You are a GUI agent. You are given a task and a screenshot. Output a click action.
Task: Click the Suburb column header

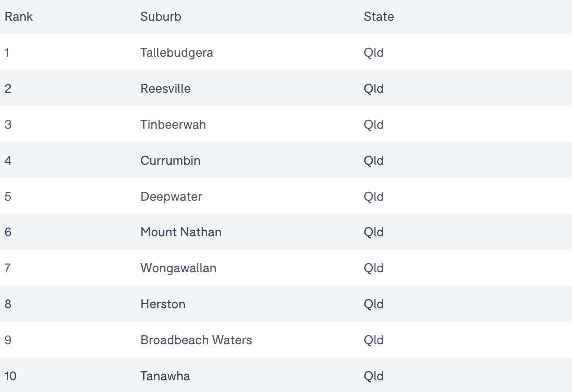[161, 17]
